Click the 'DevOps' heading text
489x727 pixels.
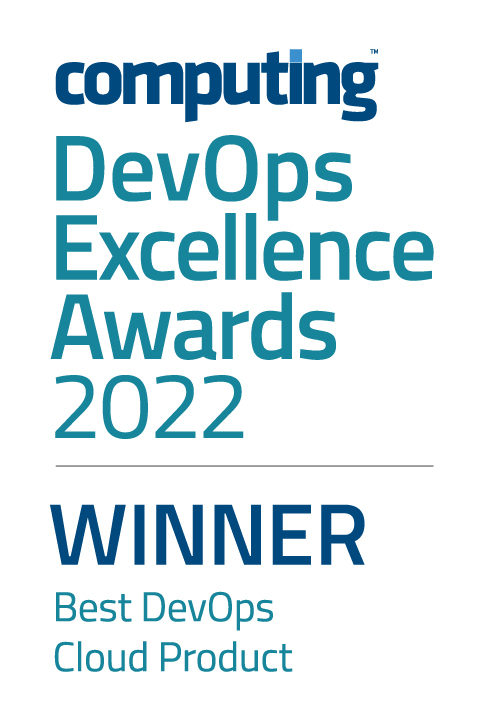203,177
